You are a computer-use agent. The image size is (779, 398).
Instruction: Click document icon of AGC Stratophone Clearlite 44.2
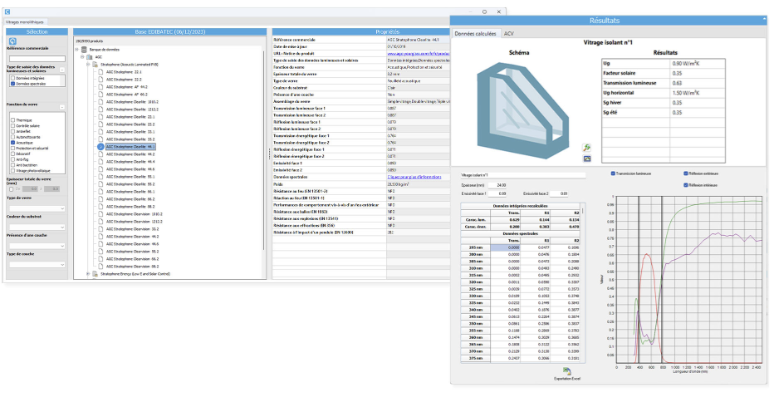[101, 155]
